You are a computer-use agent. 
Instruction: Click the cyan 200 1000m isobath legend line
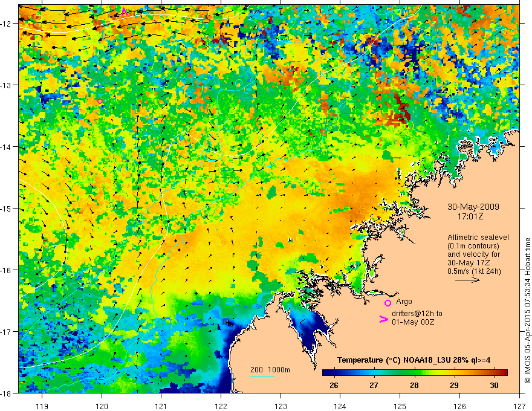(262, 376)
